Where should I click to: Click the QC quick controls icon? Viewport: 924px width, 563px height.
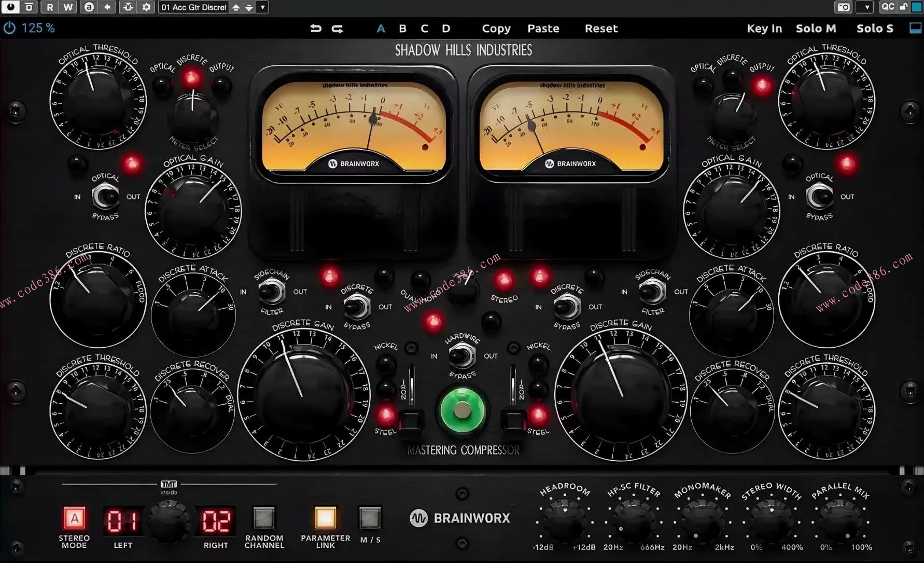pos(888,7)
